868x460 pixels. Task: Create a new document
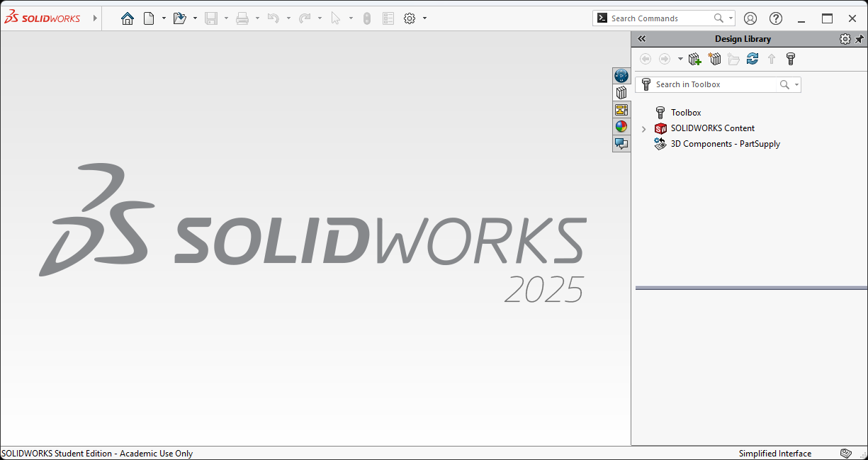click(x=149, y=18)
